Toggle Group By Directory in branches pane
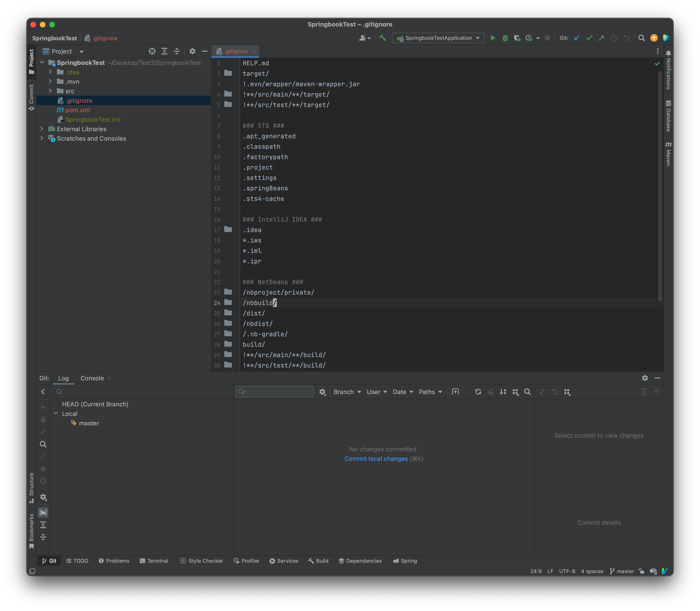The width and height of the screenshot is (700, 611). (x=43, y=512)
